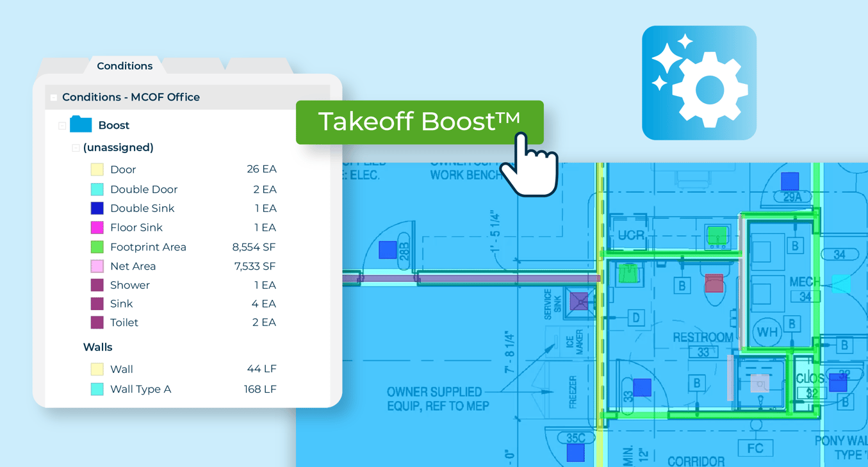Click the 26 EA quantity value
This screenshot has height=467, width=868.
pos(261,170)
